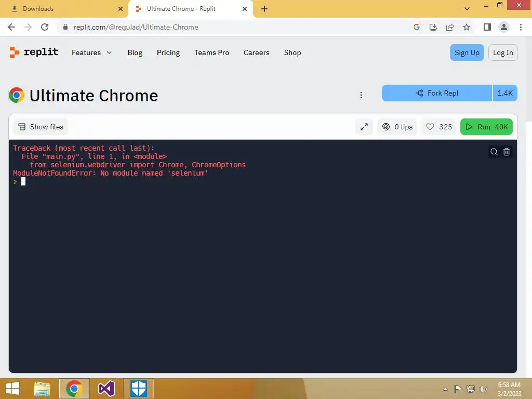Click the address bar URL
The height and width of the screenshot is (399, 532).
136,27
